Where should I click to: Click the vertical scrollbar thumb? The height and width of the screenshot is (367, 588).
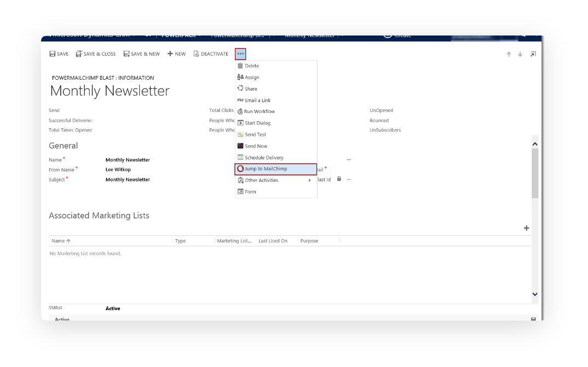tap(535, 173)
